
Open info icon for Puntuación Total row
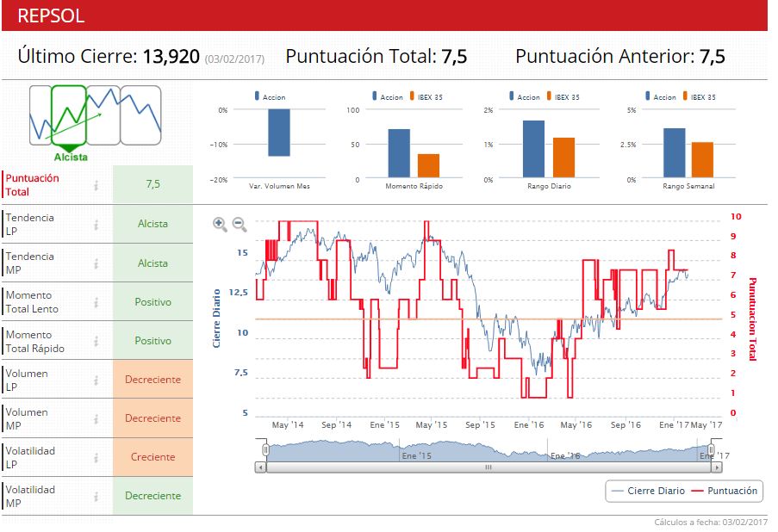pos(96,185)
